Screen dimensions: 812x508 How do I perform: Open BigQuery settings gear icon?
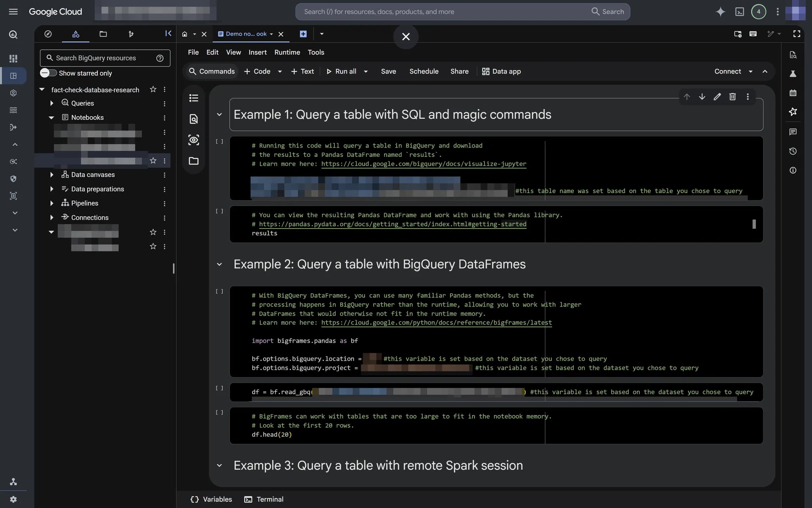[x=13, y=499]
